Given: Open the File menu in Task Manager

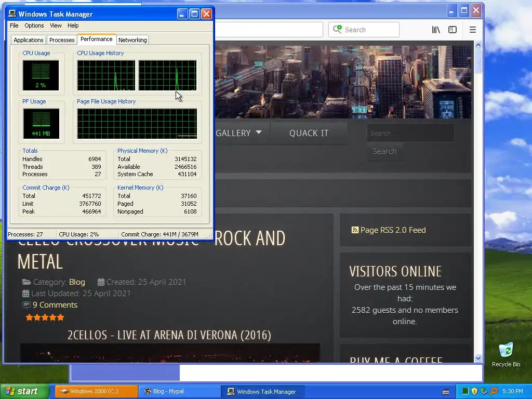Looking at the screenshot, I should [14, 25].
